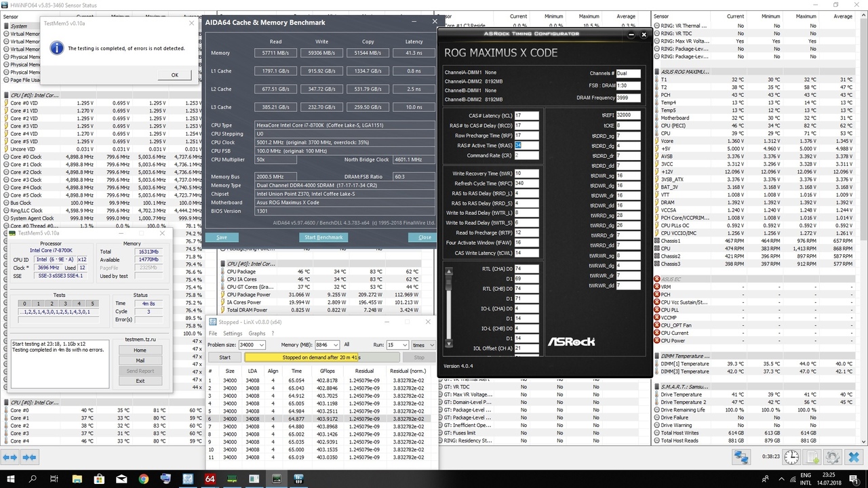Open AIDA64 from the taskbar
The width and height of the screenshot is (868, 488).
pyautogui.click(x=210, y=479)
